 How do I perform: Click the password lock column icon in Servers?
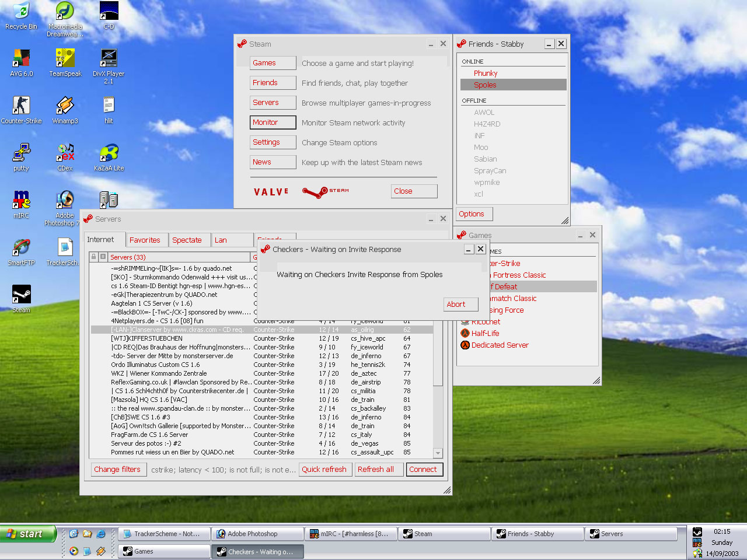click(93, 257)
